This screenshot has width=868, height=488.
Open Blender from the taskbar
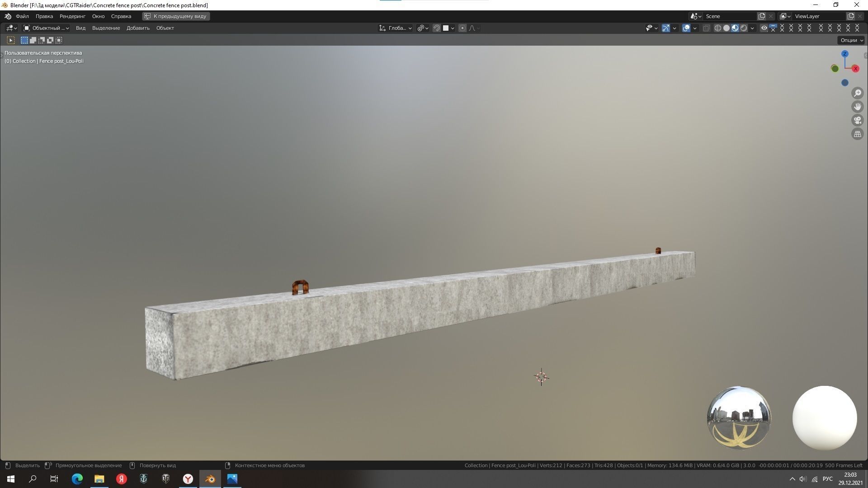[210, 479]
